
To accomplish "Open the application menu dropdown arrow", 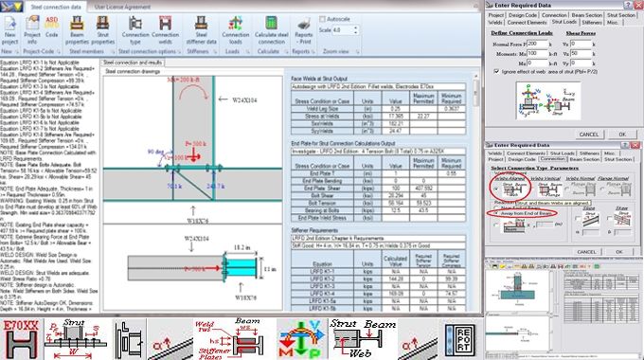I will click(18, 7).
